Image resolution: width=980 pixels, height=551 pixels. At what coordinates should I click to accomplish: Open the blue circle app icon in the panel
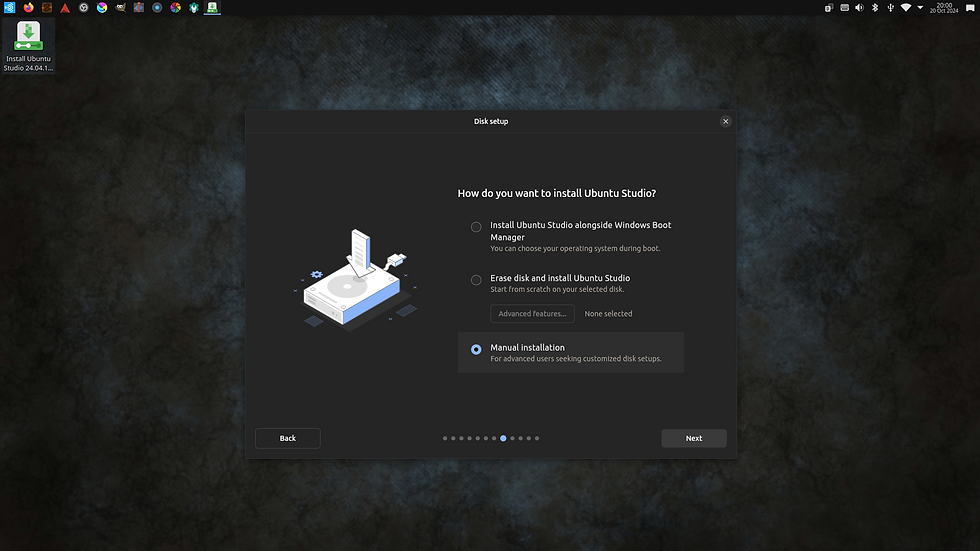pyautogui.click(x=158, y=7)
